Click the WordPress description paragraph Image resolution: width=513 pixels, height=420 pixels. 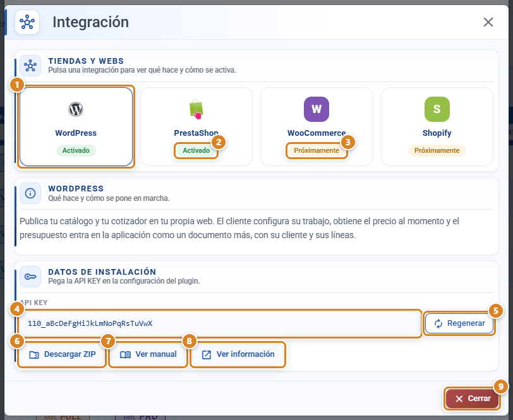[x=239, y=228]
